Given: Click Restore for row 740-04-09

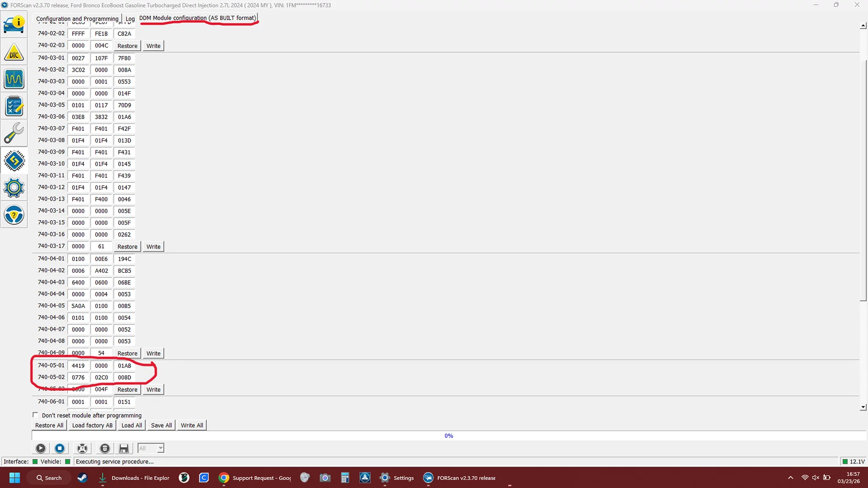Looking at the screenshot, I should (x=127, y=354).
